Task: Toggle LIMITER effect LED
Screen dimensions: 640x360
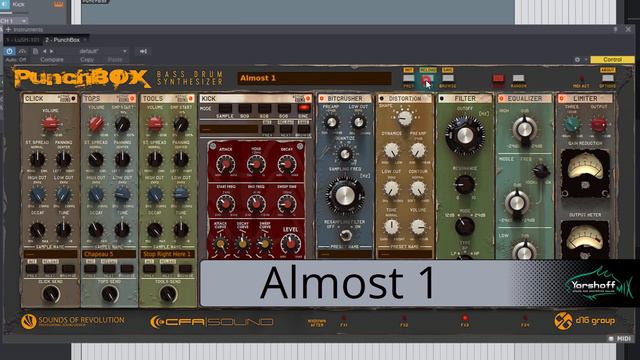Action: click(x=562, y=98)
